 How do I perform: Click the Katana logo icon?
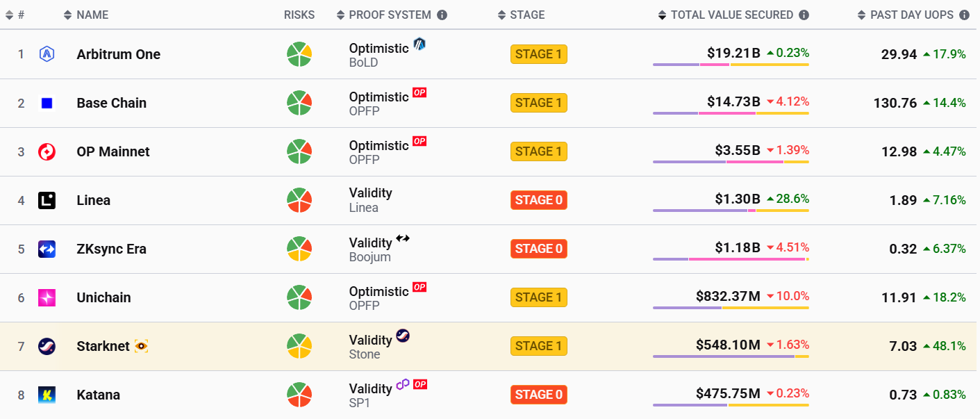click(47, 395)
